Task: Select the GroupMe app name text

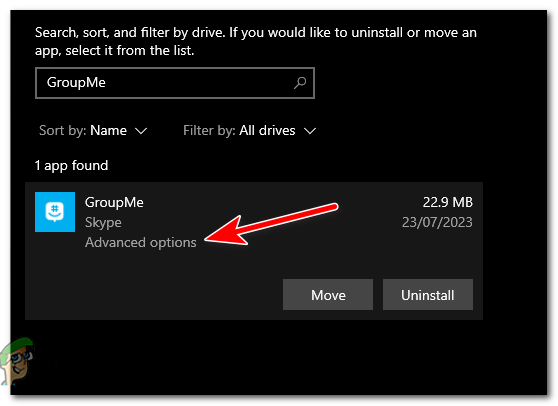Action: 114,202
